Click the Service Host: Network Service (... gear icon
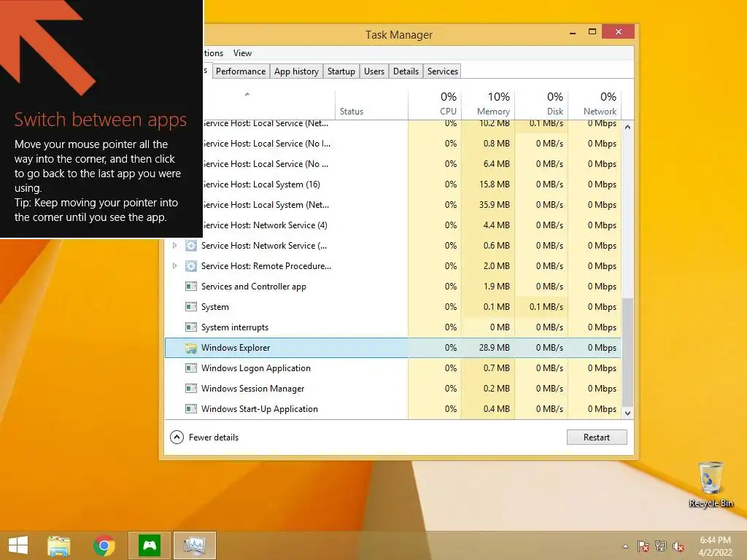 click(x=191, y=246)
